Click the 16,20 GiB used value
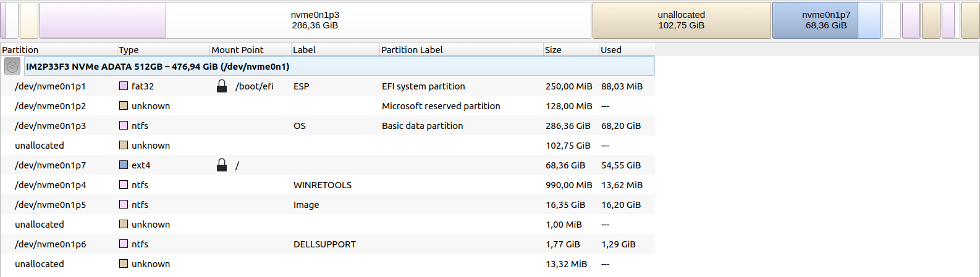Screen dimensions: 980x277 (x=621, y=205)
